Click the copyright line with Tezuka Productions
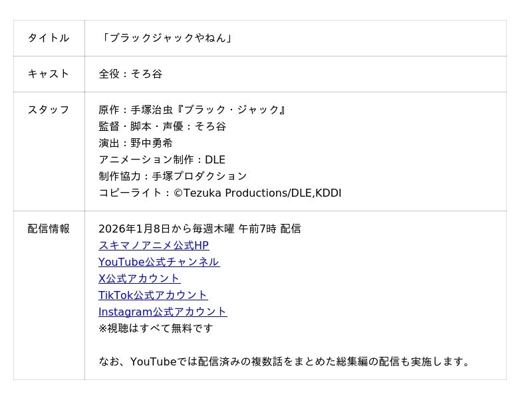 [219, 193]
